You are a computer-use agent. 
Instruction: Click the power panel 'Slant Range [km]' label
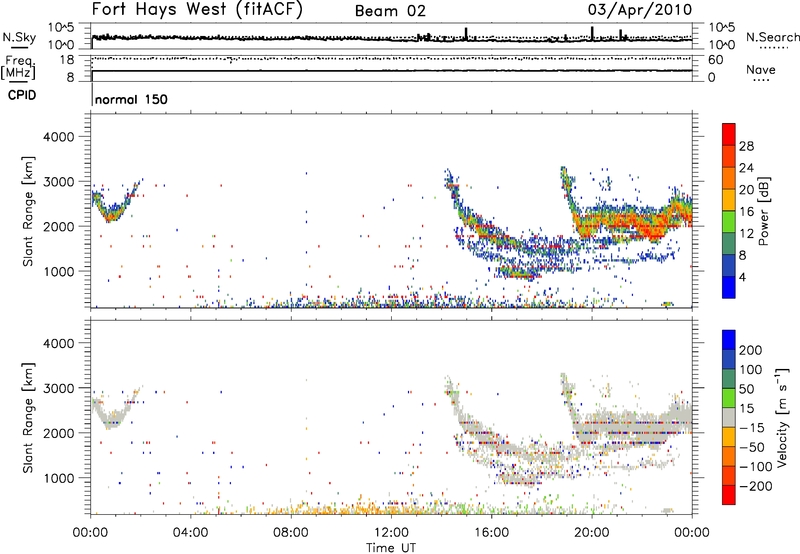29,211
